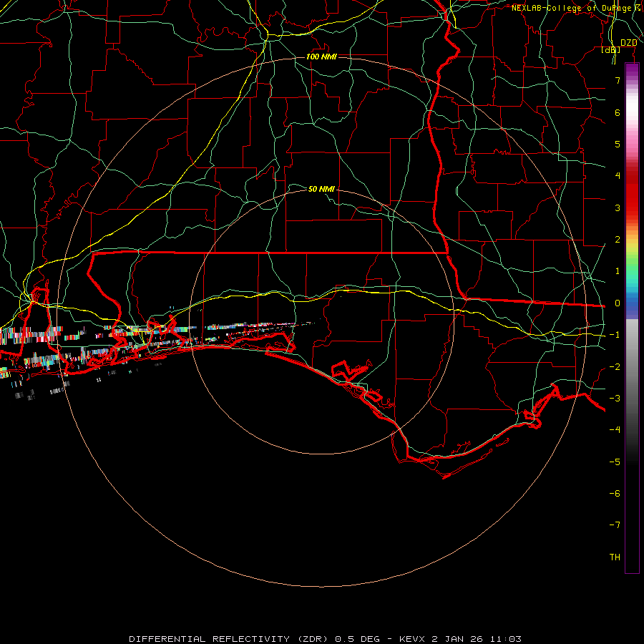The image size is (644, 644).
Task: Click the "5" value on the color scale
Action: click(618, 144)
